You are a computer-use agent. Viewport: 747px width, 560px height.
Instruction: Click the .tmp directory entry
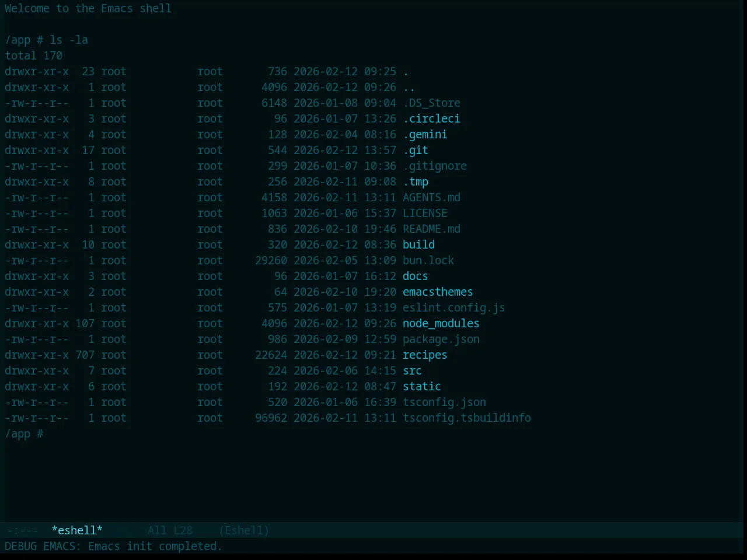click(x=416, y=181)
